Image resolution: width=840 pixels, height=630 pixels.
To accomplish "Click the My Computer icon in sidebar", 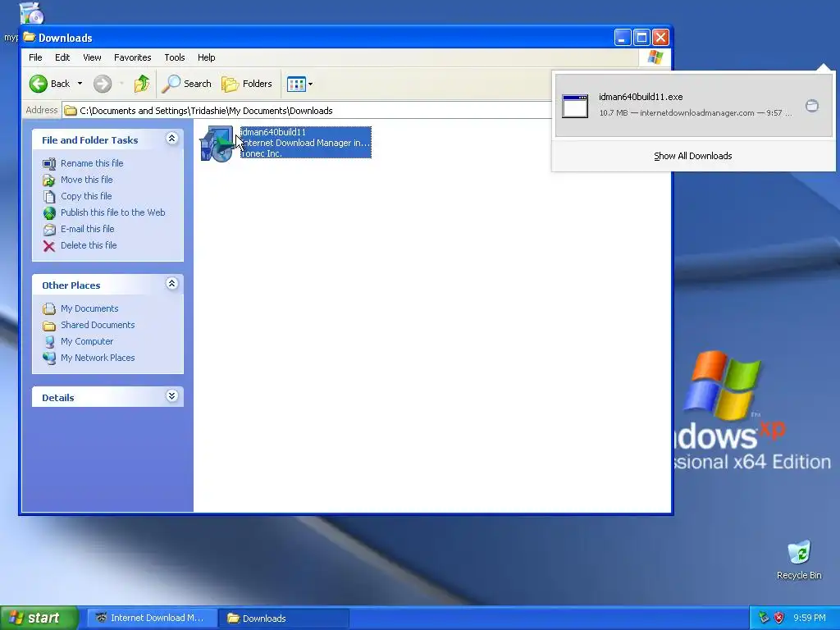I will 49,342.
